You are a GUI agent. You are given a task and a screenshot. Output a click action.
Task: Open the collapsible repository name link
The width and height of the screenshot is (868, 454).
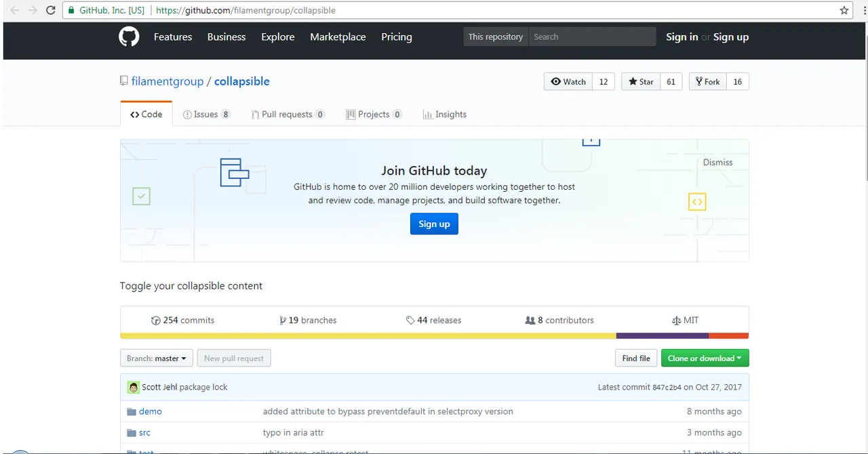click(242, 81)
